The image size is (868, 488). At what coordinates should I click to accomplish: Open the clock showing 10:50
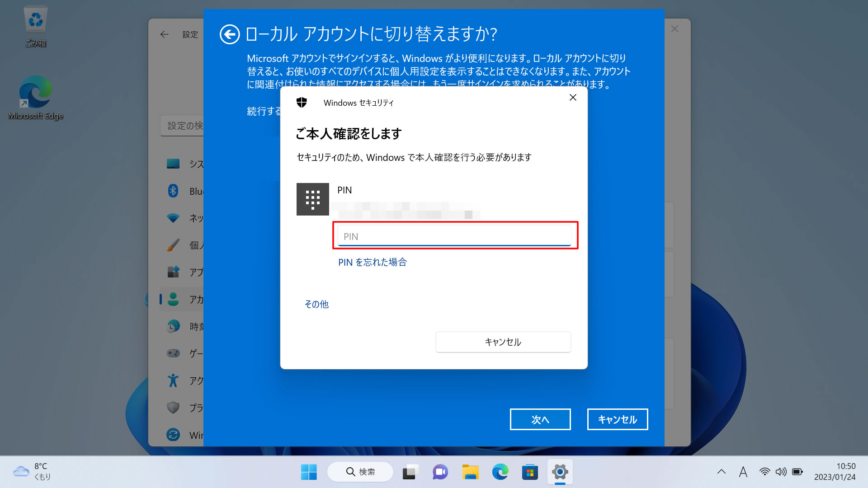point(835,472)
